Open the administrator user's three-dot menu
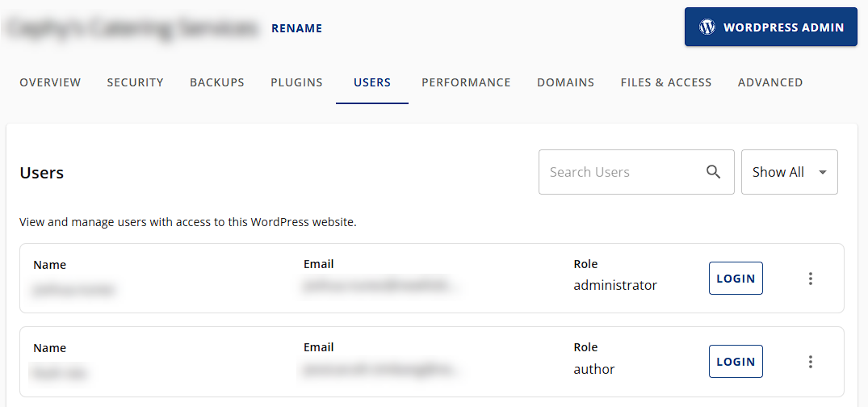868x407 pixels. (x=811, y=279)
